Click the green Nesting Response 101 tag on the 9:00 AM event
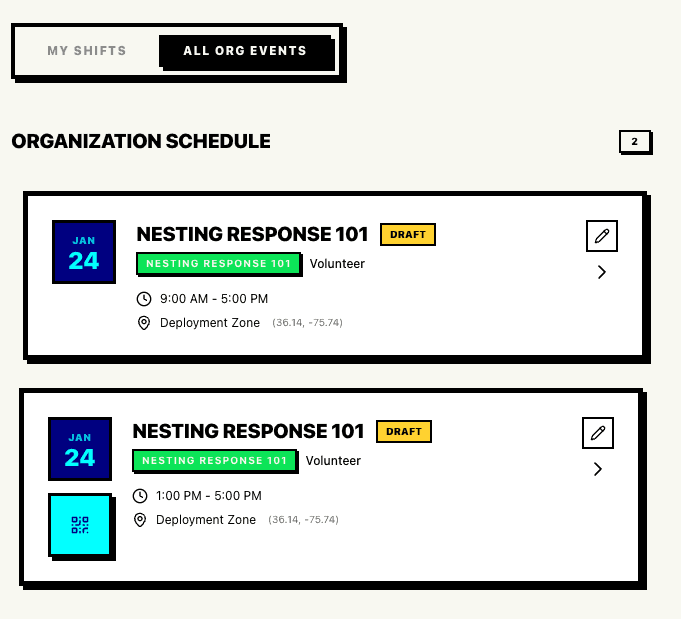This screenshot has height=619, width=681. pos(219,264)
